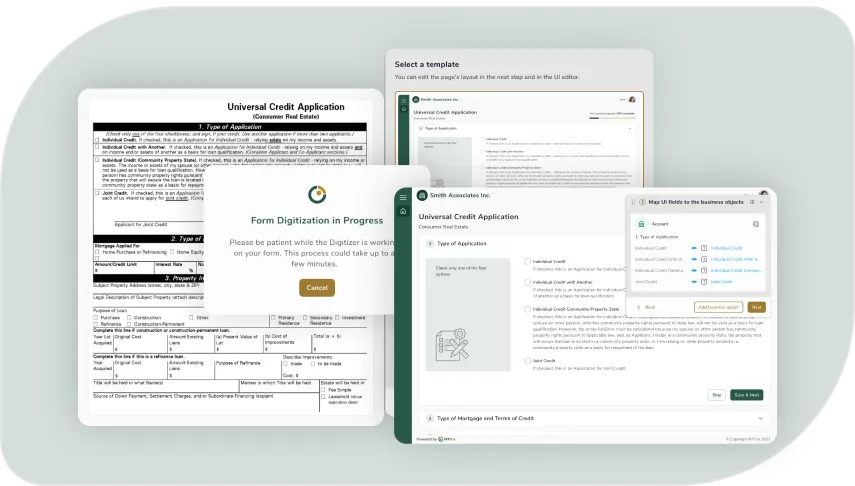The width and height of the screenshot is (855, 486).
Task: Click user avatar in template preview
Action: click(x=632, y=99)
